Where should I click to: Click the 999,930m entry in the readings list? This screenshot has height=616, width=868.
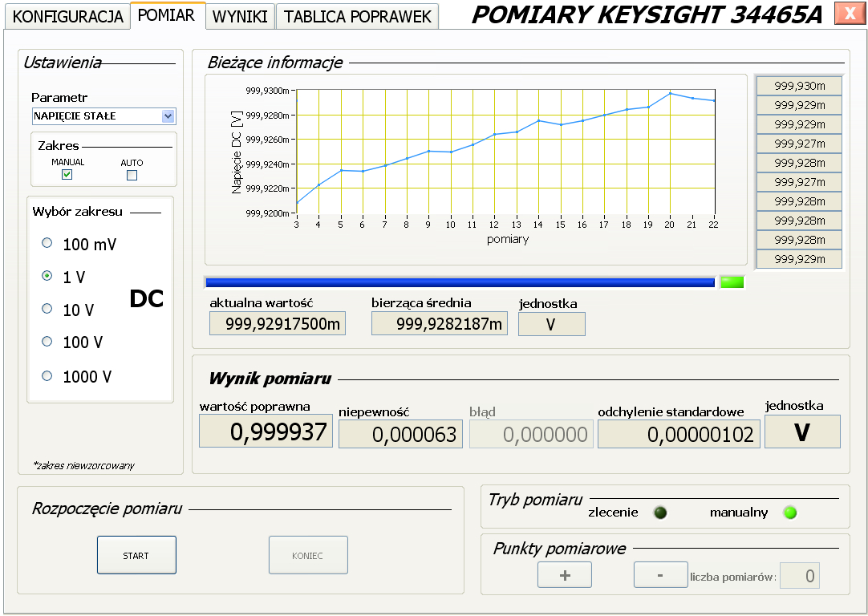[799, 86]
